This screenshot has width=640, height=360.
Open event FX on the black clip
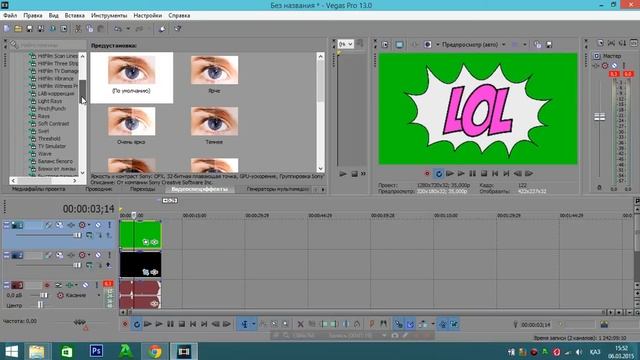(154, 272)
